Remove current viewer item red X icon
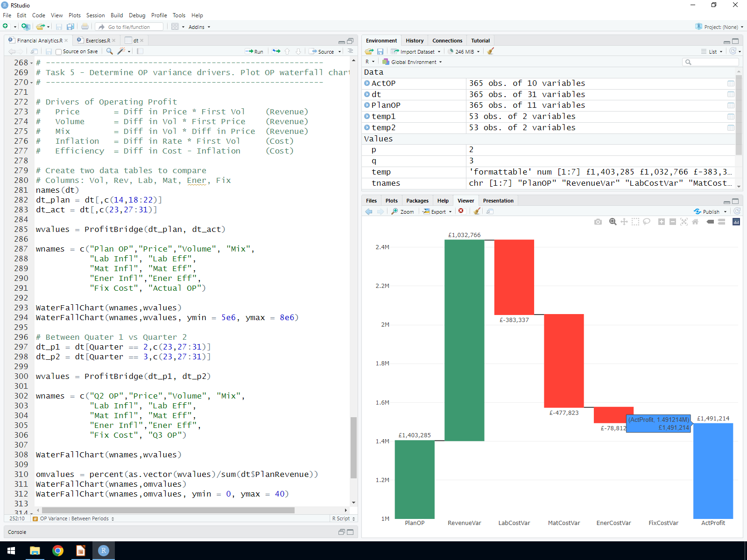Image resolution: width=747 pixels, height=560 pixels. [461, 211]
